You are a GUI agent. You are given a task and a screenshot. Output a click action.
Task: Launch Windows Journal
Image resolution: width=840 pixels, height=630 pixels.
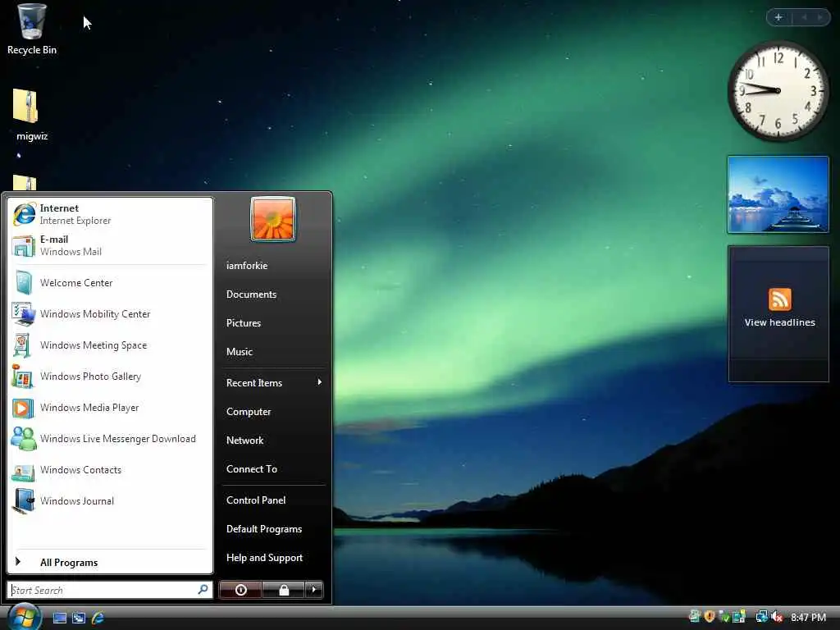(x=110, y=501)
